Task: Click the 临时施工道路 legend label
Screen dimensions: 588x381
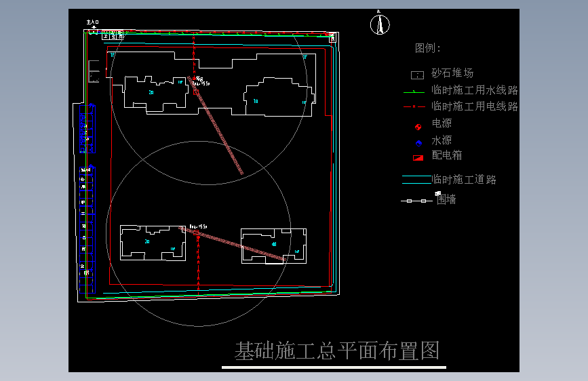Action: pyautogui.click(x=465, y=180)
